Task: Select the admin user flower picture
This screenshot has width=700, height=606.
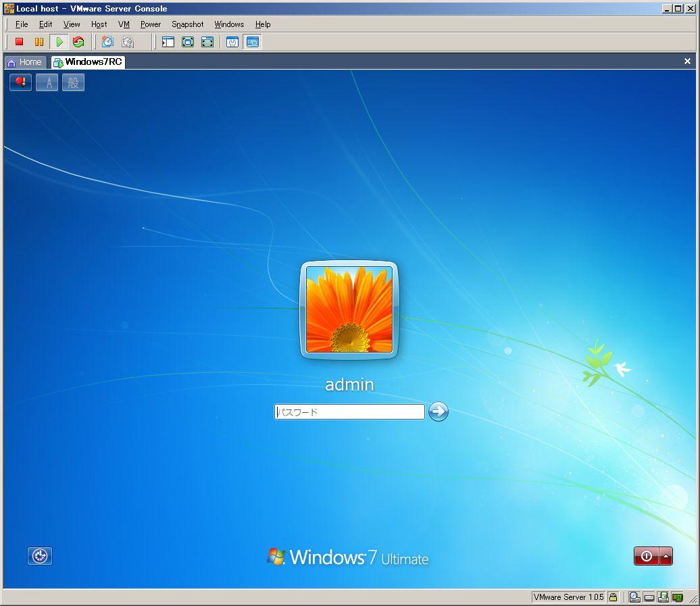Action: pyautogui.click(x=349, y=309)
